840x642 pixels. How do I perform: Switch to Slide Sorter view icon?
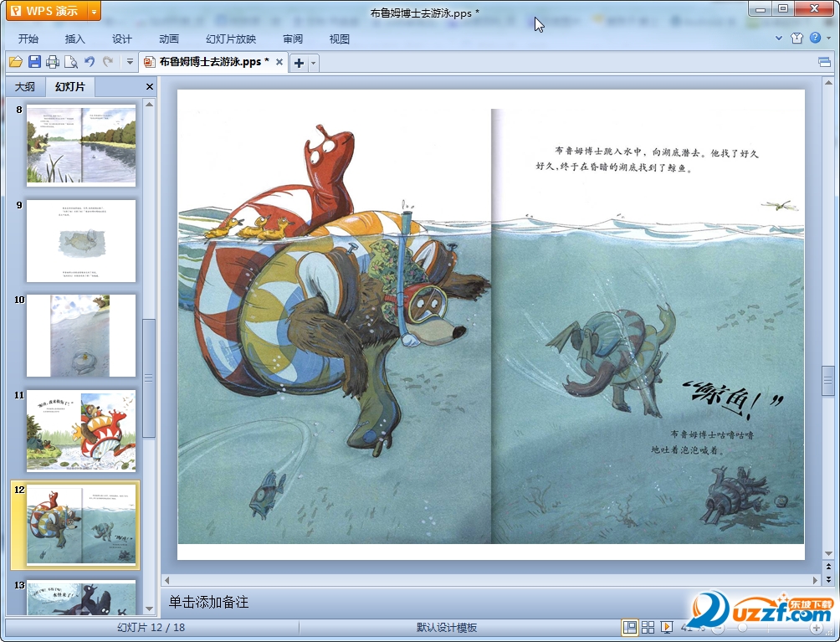(648, 628)
